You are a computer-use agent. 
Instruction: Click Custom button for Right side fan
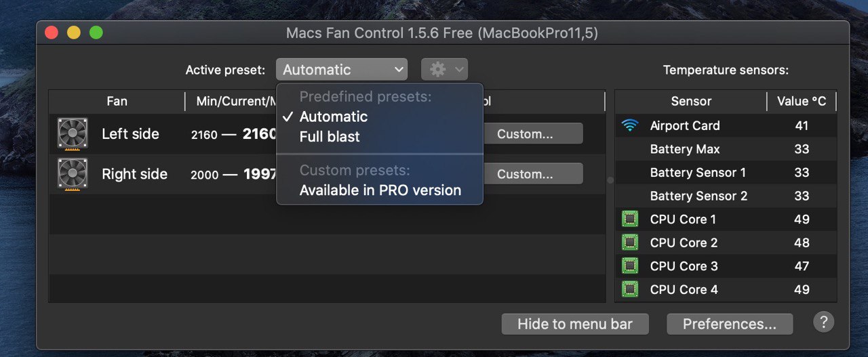pyautogui.click(x=532, y=174)
